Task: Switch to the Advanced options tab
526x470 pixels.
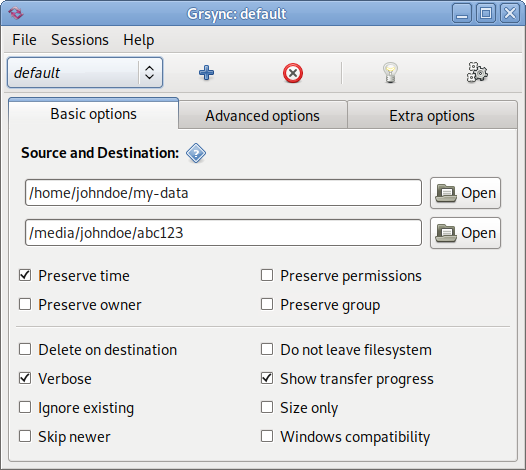Action: coord(263,116)
